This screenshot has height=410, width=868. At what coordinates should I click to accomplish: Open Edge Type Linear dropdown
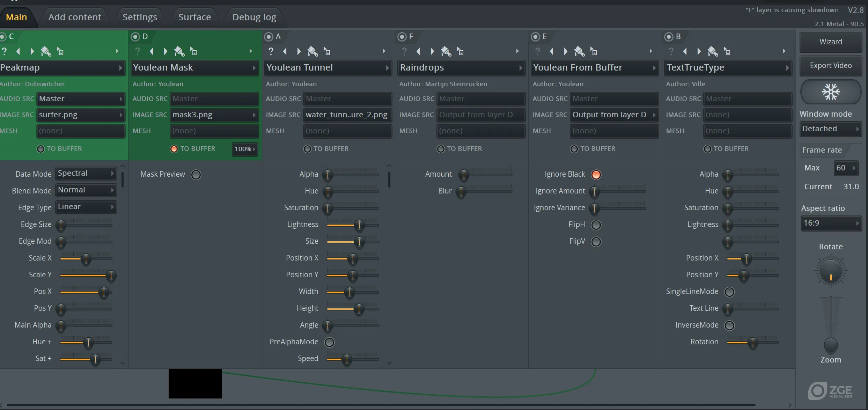(86, 207)
